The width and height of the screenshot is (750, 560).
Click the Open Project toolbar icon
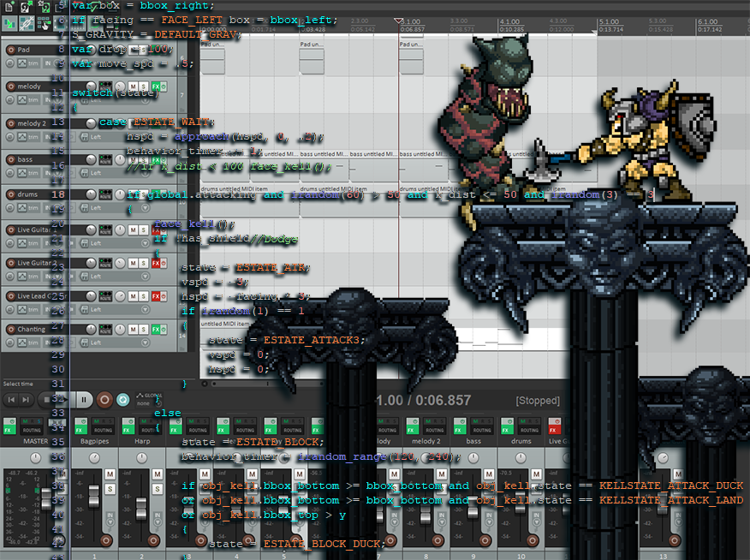tap(27, 7)
